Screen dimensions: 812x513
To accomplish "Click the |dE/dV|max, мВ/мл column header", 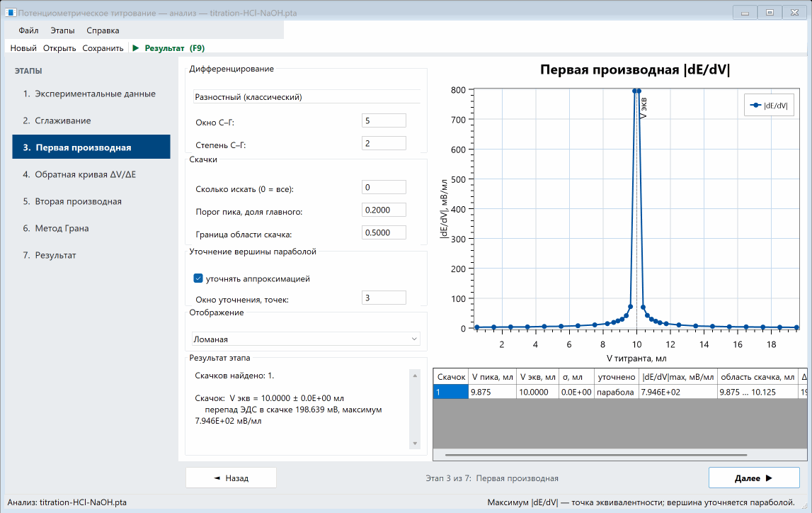I will pos(677,377).
